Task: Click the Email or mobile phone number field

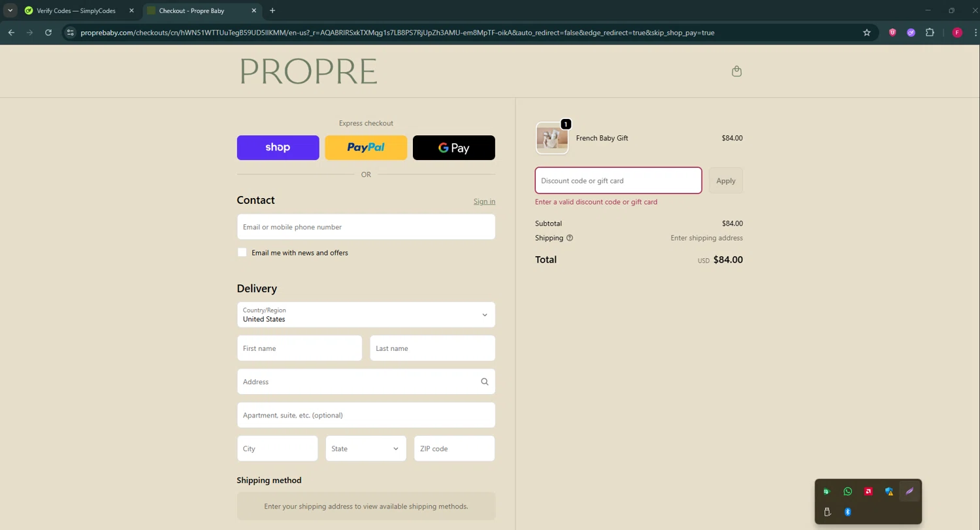Action: 366,227
